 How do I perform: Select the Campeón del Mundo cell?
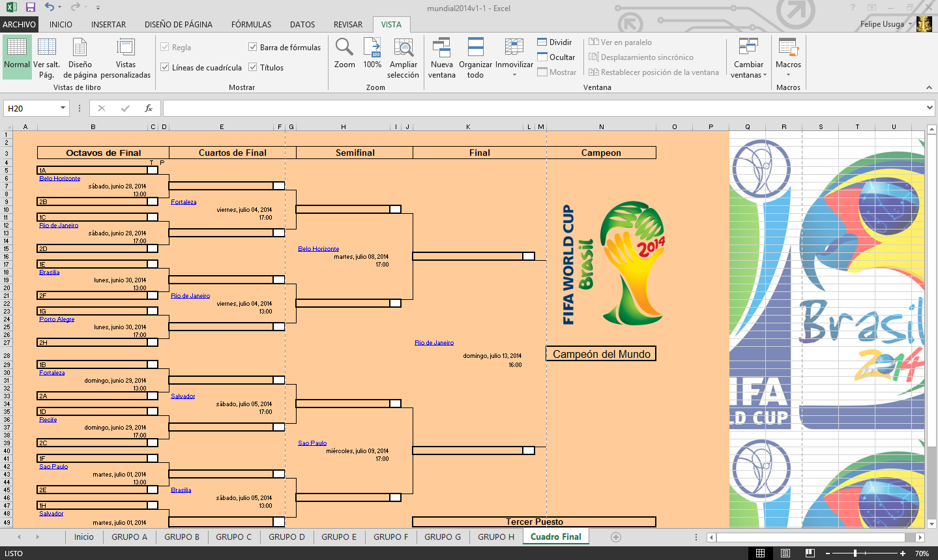click(601, 354)
